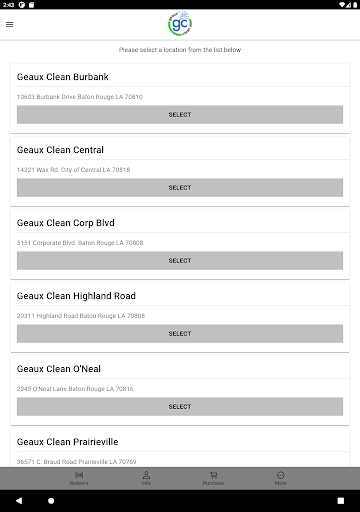
Task: Select the Geaux Clean Corp Blvd location
Action: pyautogui.click(x=180, y=261)
